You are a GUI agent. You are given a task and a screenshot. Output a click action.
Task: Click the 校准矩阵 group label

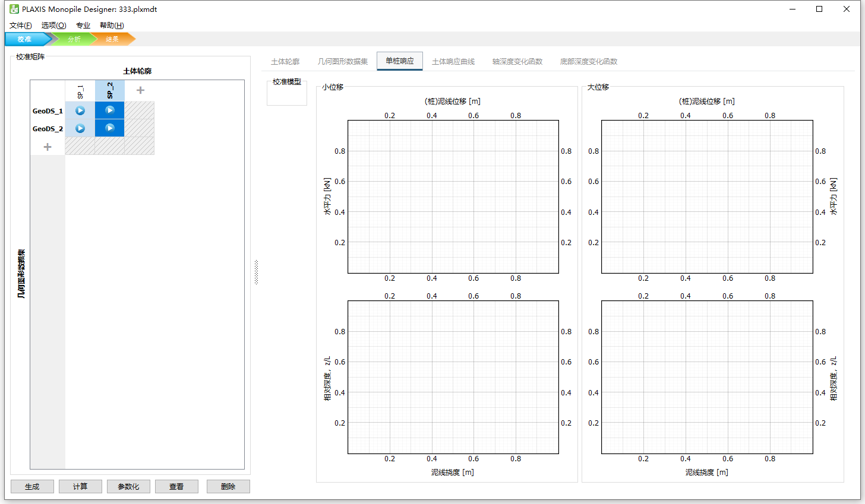click(x=30, y=57)
